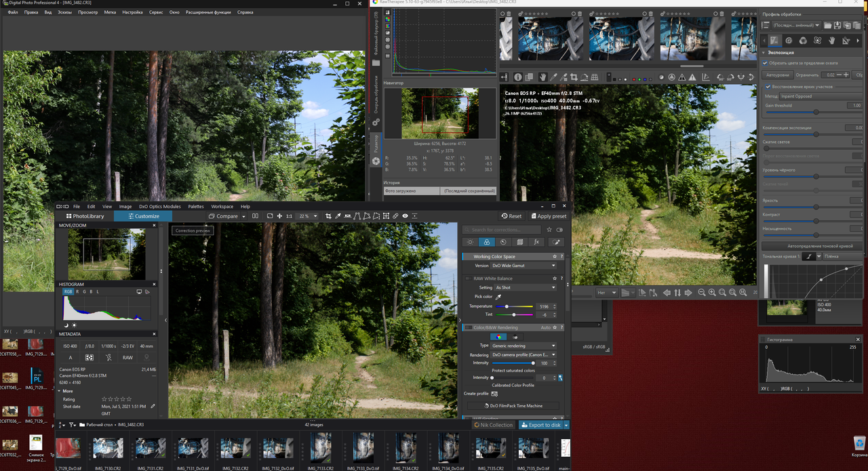The width and height of the screenshot is (868, 471).
Task: Toggle the red-eye preview eye icon in DxO
Action: coord(405,216)
